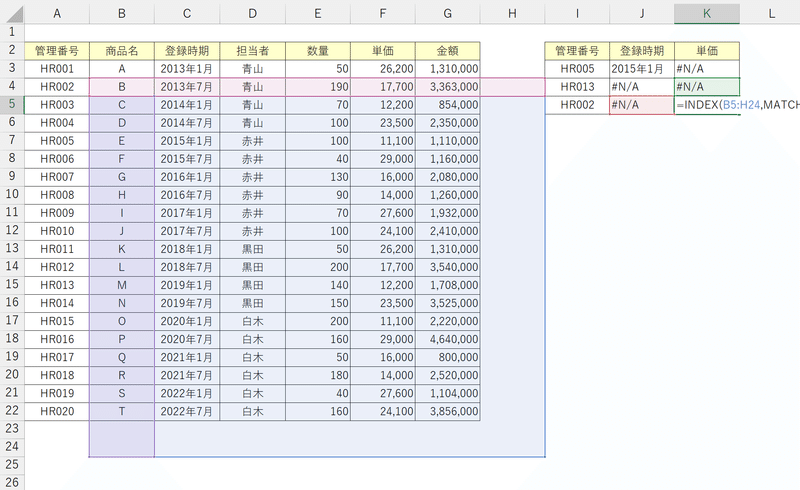
Task: Select unit price cell 11,100 in row 7
Action: [x=383, y=141]
